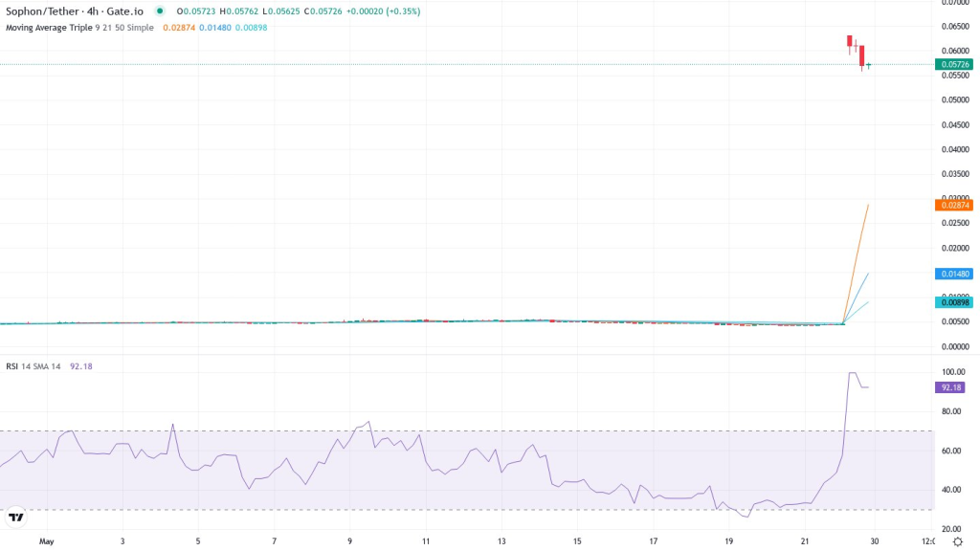Click the orange MA value 0.02874 in legend
980x551 pixels.
click(x=179, y=28)
